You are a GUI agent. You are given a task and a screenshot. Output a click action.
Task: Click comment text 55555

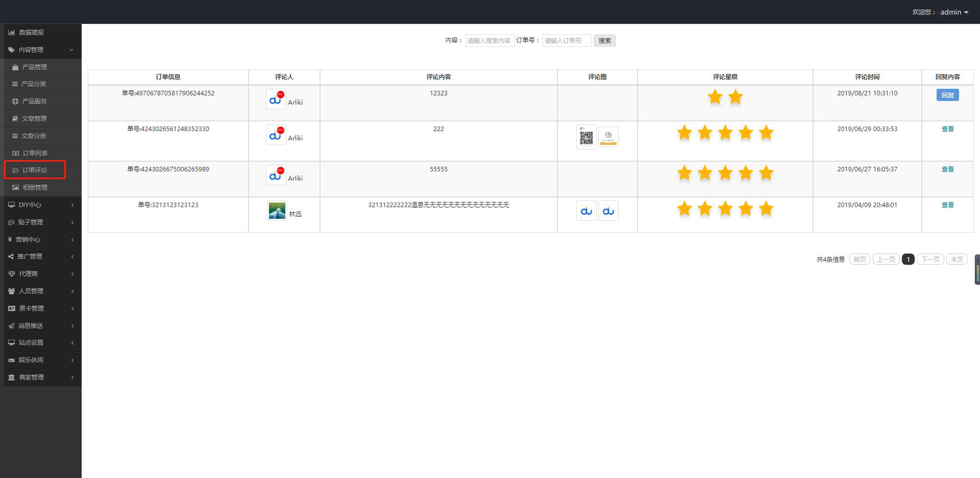(x=438, y=169)
